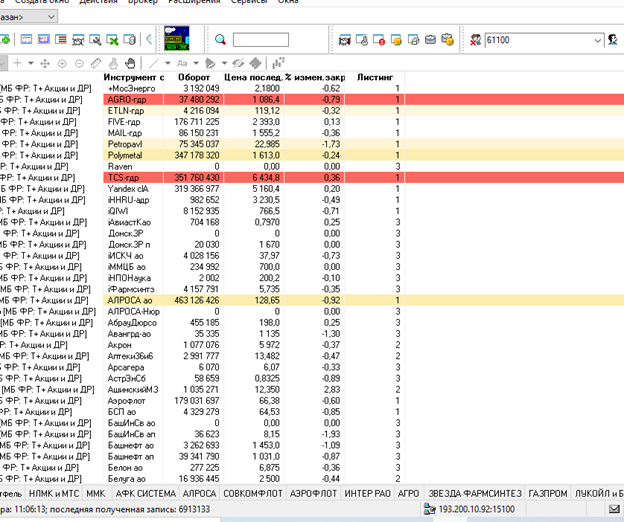Screen dimensions: 624x522
Task: Click the server connection icon in the status bar
Action: point(430,509)
